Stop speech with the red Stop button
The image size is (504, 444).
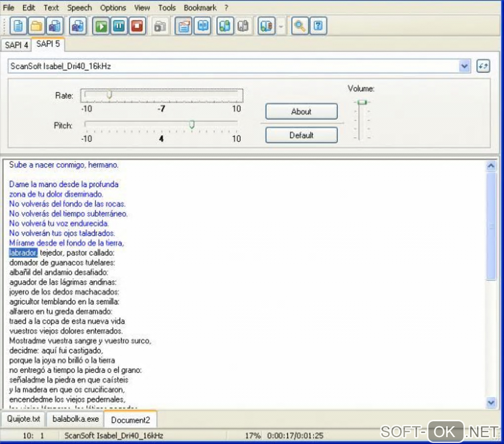click(x=137, y=26)
